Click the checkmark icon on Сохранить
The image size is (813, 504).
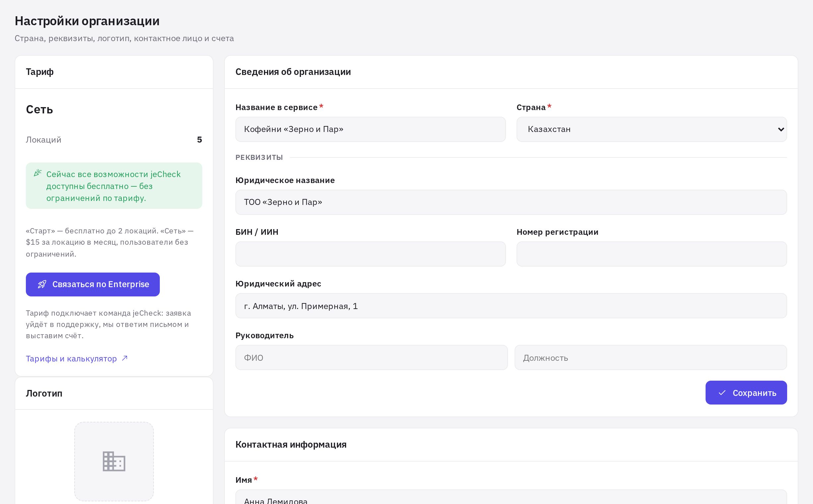pyautogui.click(x=722, y=393)
